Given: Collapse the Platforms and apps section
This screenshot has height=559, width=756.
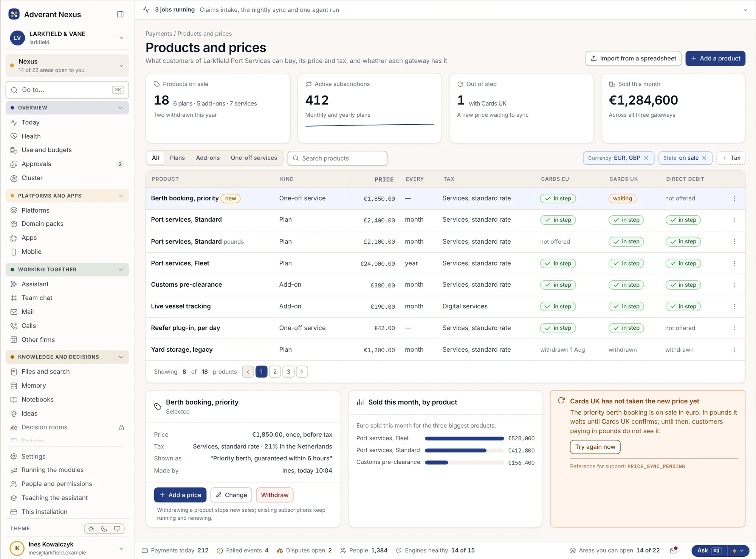Looking at the screenshot, I should coord(67,196).
